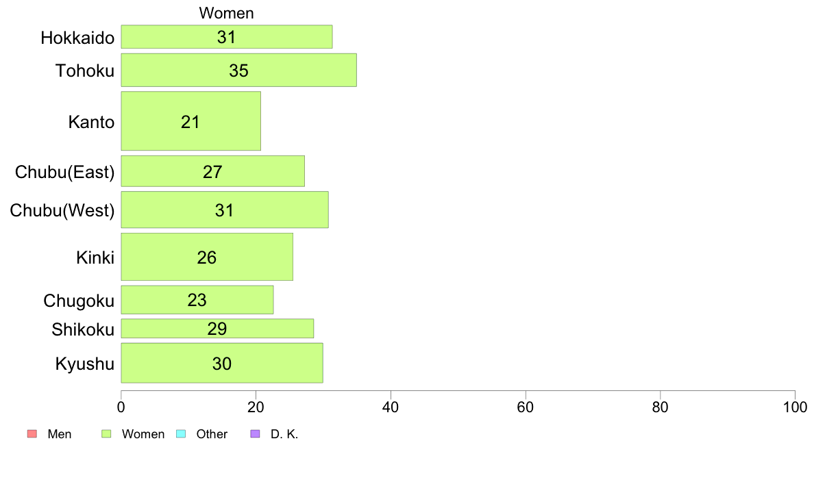Select the Shikoku bar showing 29
Screen dimensions: 814x504
[x=217, y=329]
